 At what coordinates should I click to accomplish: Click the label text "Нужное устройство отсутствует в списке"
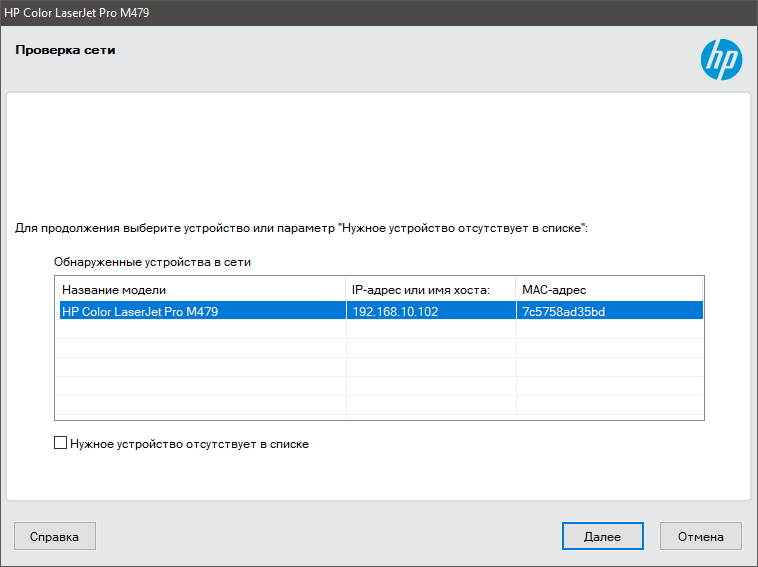tap(189, 444)
